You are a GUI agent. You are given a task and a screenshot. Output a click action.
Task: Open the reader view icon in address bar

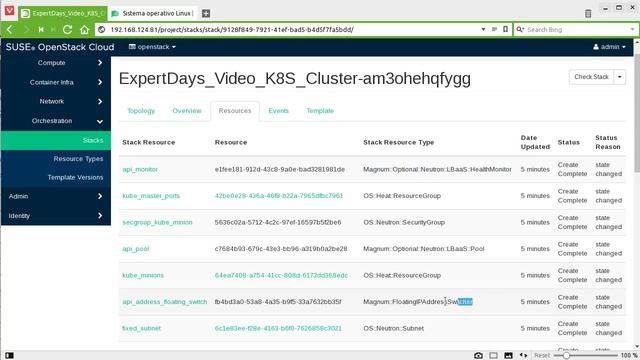[494, 29]
